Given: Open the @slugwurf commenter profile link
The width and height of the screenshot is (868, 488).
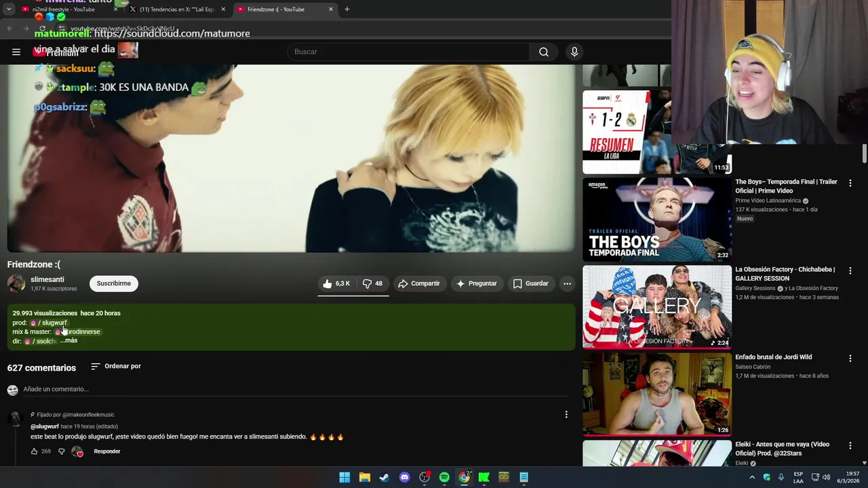Looking at the screenshot, I should coord(45,426).
